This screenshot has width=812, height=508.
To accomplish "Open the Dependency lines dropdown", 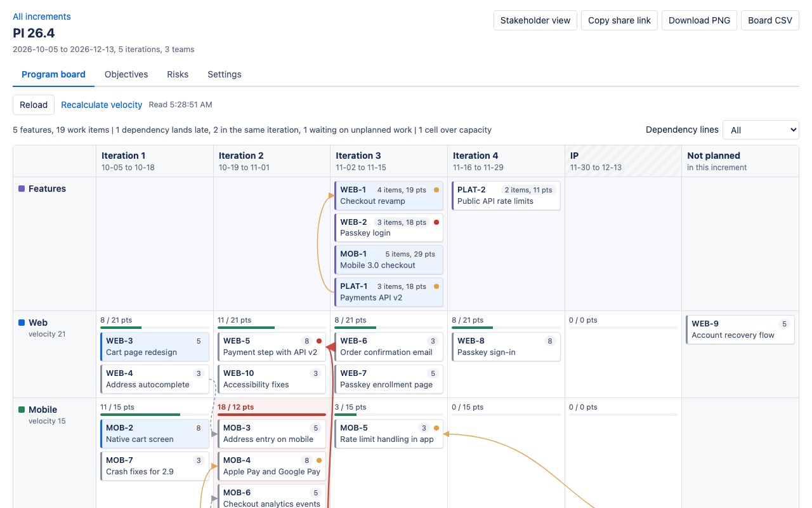I will (761, 130).
